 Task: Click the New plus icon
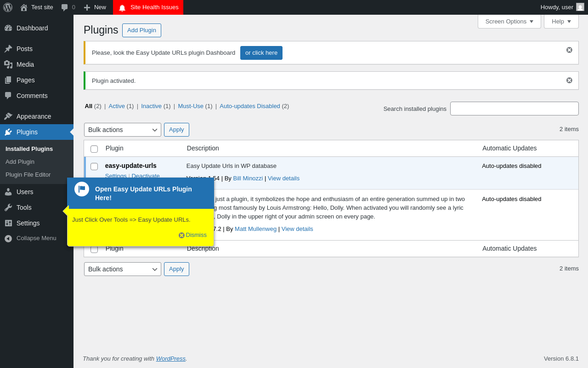click(87, 7)
